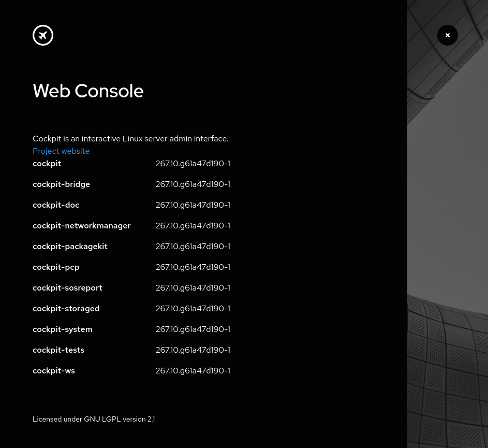This screenshot has height=448, width=488.
Task: Click the Cockpit airplane logo icon
Action: 43,35
